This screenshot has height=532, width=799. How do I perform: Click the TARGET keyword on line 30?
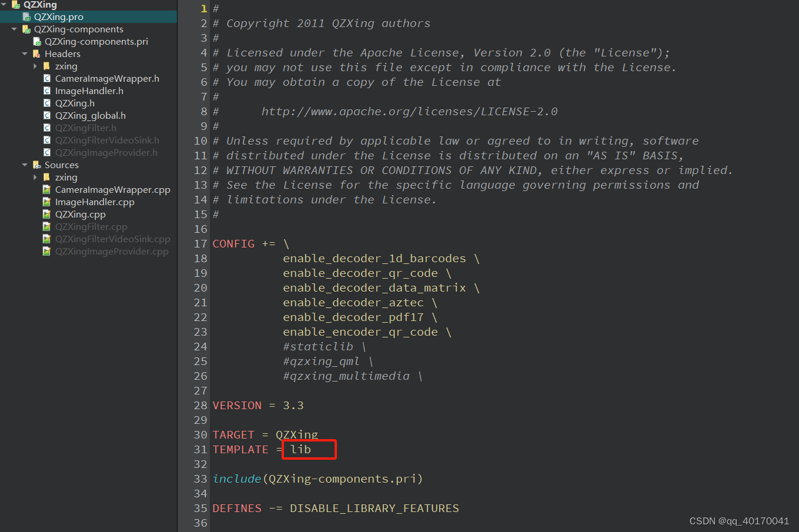pyautogui.click(x=233, y=434)
